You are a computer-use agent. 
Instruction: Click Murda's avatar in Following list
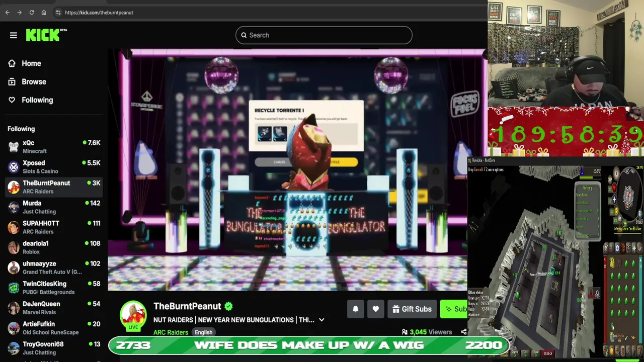tap(14, 207)
